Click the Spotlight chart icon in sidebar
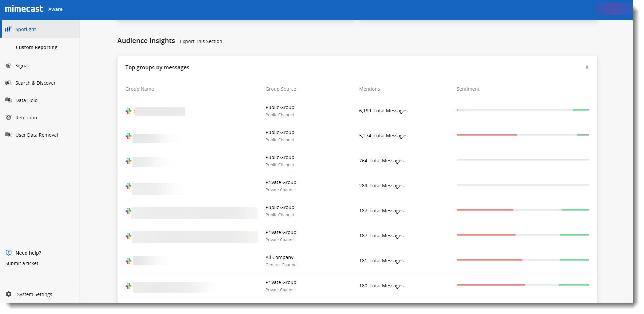This screenshot has width=644, height=314. click(x=8, y=29)
